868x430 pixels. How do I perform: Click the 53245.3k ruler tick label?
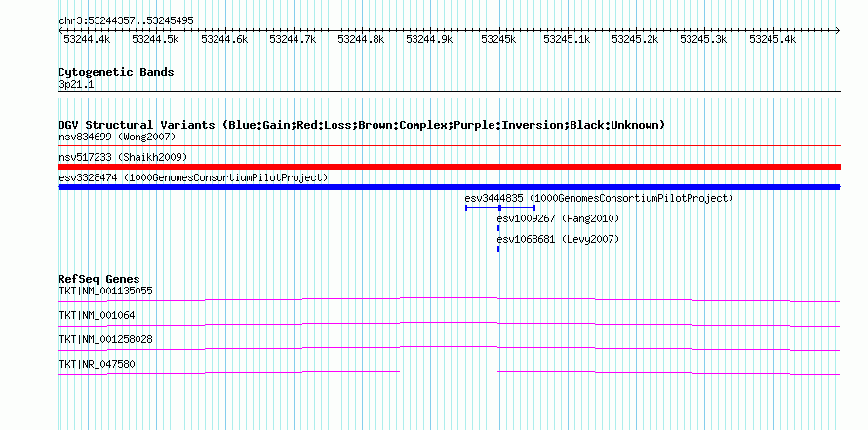tap(703, 39)
